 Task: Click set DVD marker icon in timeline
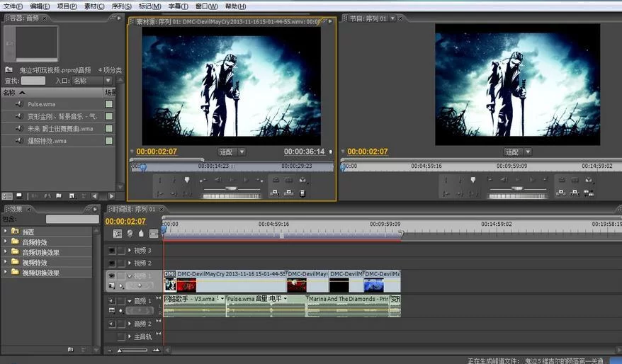click(x=130, y=234)
